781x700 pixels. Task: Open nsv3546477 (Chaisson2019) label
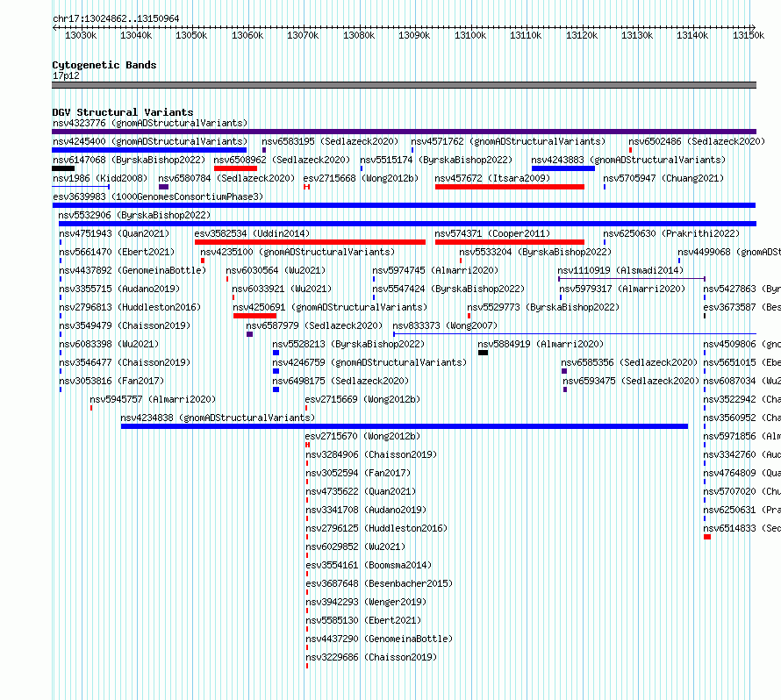(125, 362)
